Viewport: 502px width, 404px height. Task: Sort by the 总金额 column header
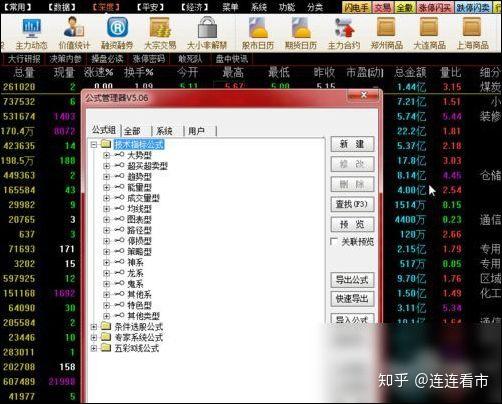[x=410, y=72]
